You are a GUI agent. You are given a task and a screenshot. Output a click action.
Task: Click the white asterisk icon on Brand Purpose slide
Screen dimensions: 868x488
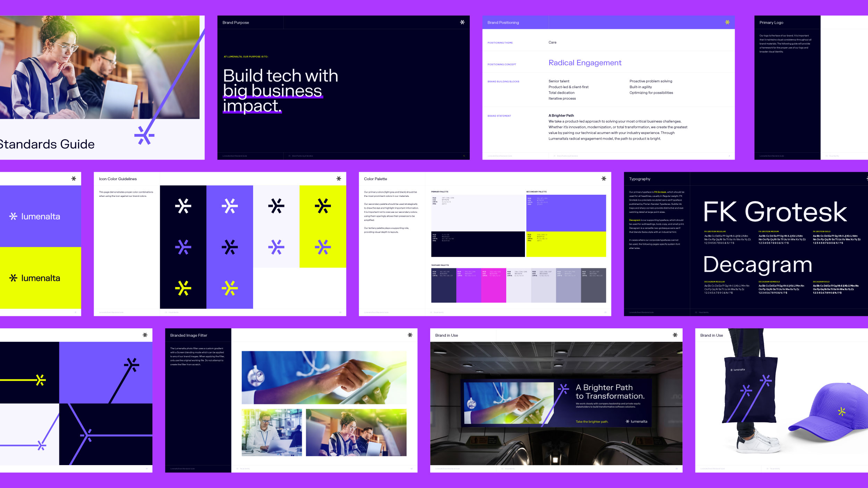pos(462,22)
